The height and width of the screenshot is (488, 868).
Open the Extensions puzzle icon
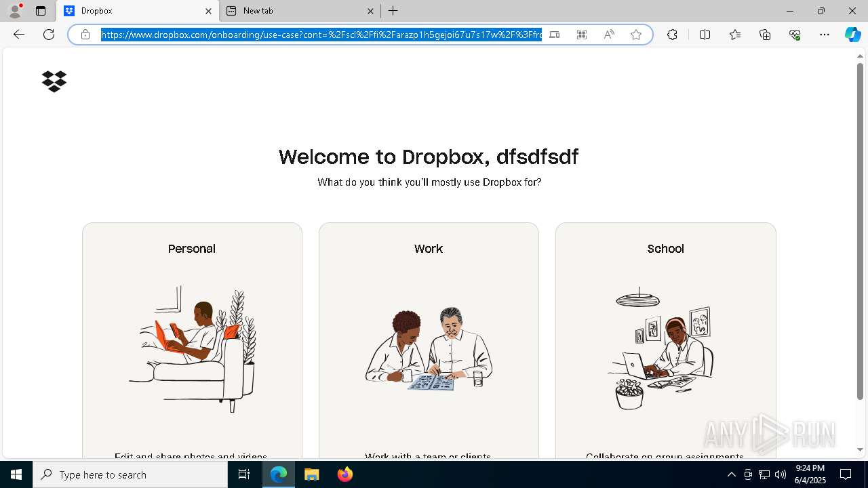point(672,35)
